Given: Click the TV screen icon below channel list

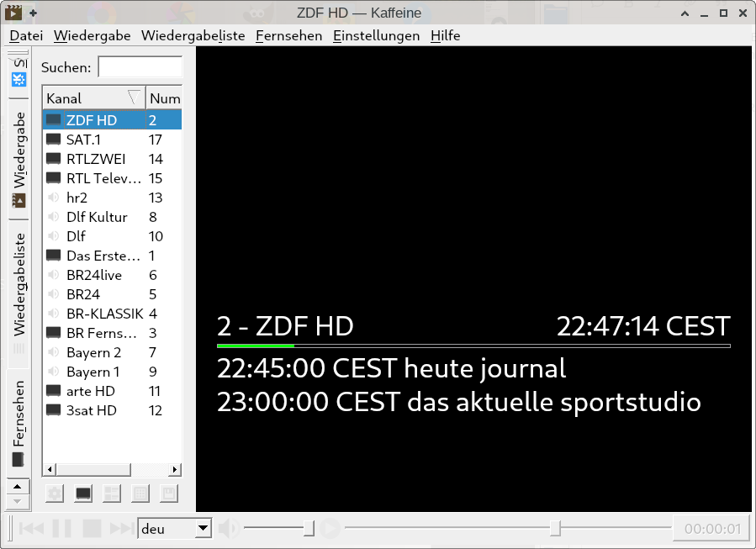Looking at the screenshot, I should [83, 494].
